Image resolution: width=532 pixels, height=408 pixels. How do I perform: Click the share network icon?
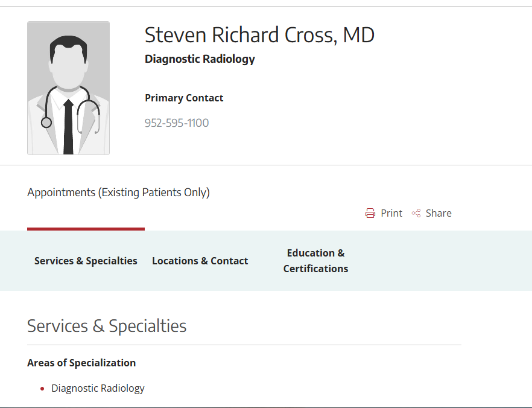(x=416, y=213)
